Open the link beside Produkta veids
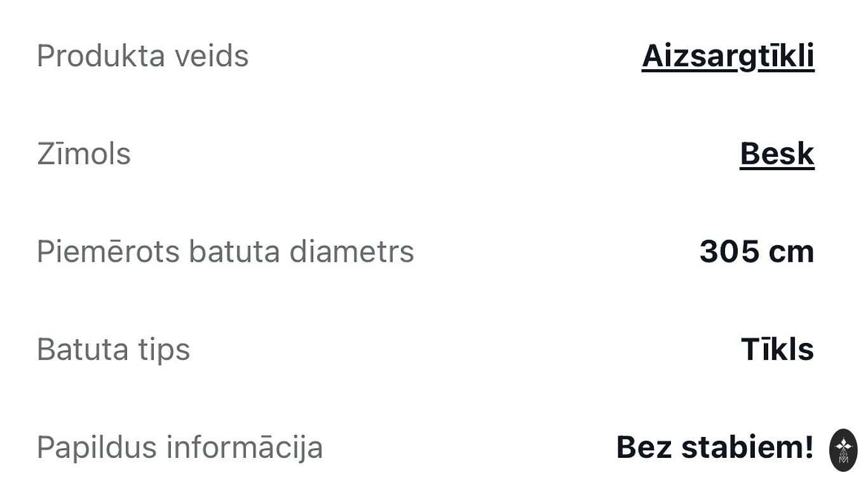 (x=728, y=56)
